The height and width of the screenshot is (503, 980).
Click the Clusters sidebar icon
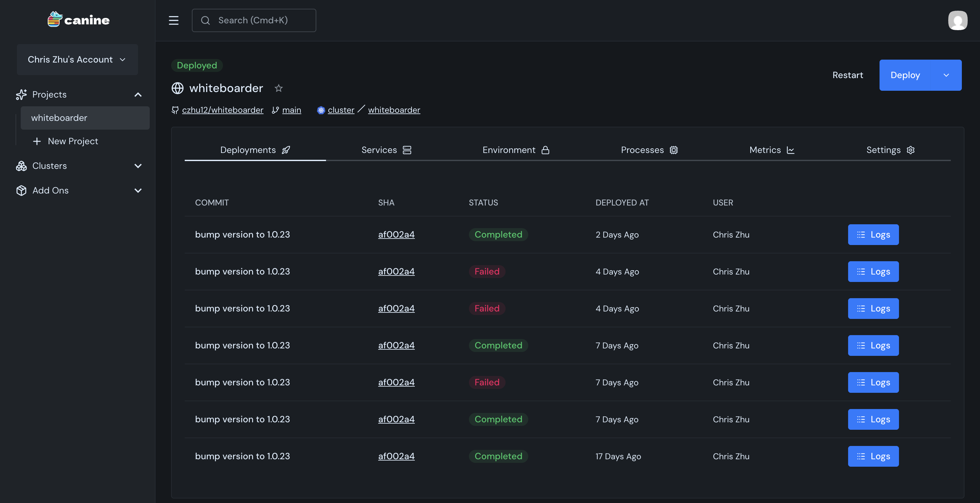(21, 166)
